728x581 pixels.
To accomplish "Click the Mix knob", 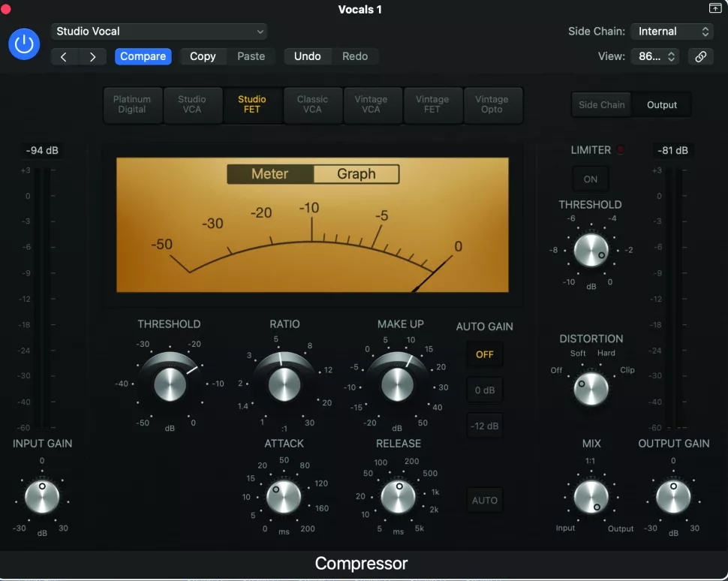I will pyautogui.click(x=591, y=497).
